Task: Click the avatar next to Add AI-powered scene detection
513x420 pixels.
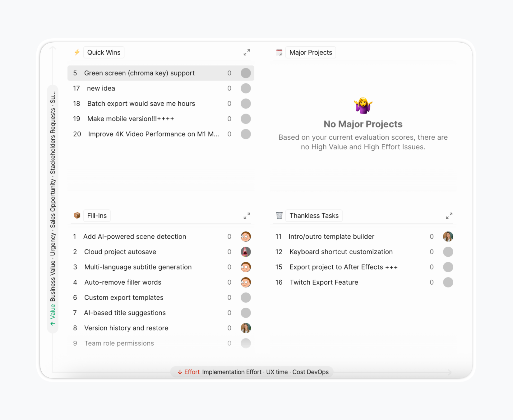Action: coord(246,236)
